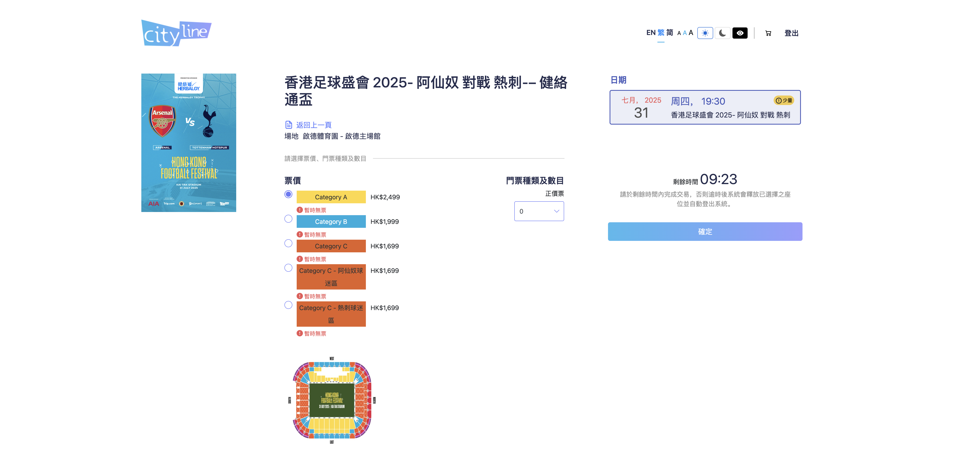
Task: Select the largest font size A
Action: click(x=691, y=33)
